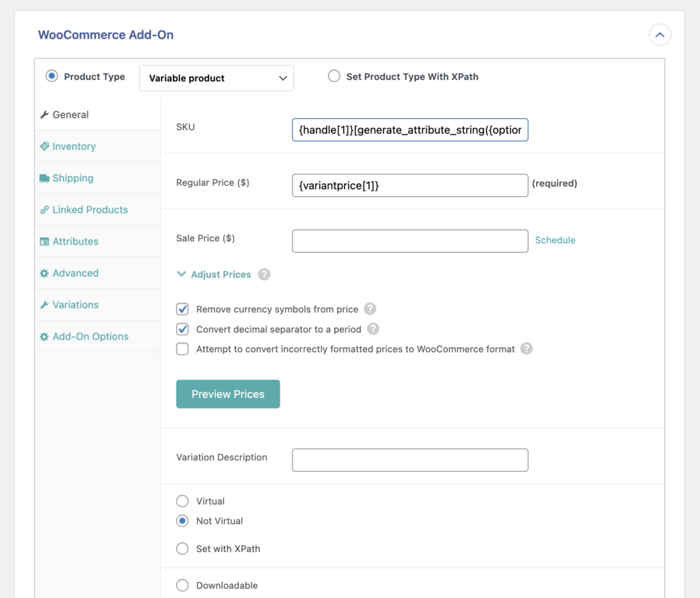Click the tag icon beside Inventory

click(45, 146)
